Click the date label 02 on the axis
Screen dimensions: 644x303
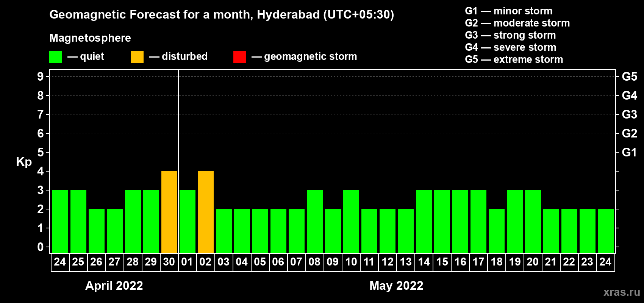pos(205,262)
